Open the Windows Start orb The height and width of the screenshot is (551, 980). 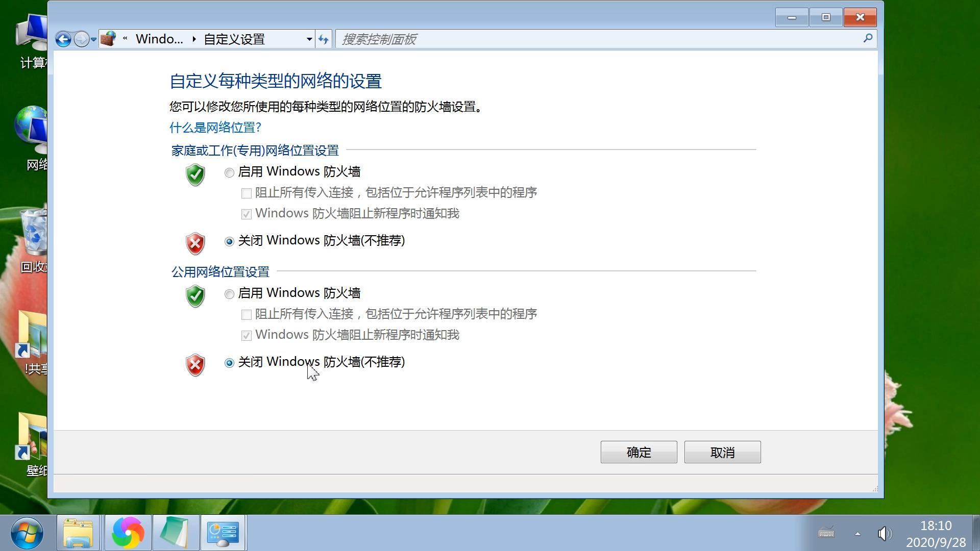coord(27,532)
